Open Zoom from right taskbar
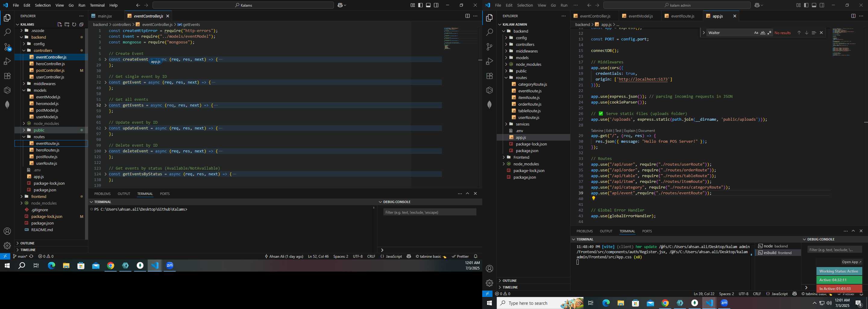 [x=724, y=303]
